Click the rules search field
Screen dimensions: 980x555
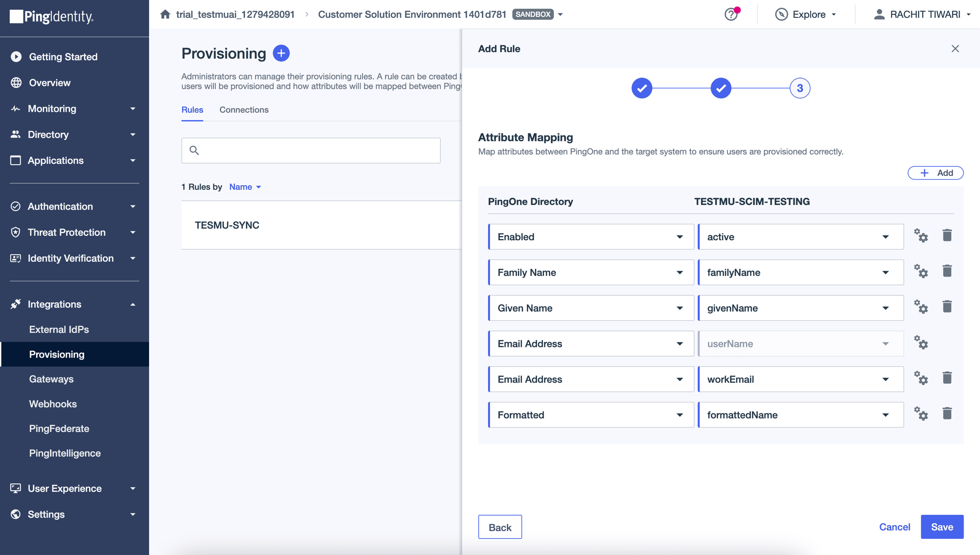pyautogui.click(x=311, y=150)
